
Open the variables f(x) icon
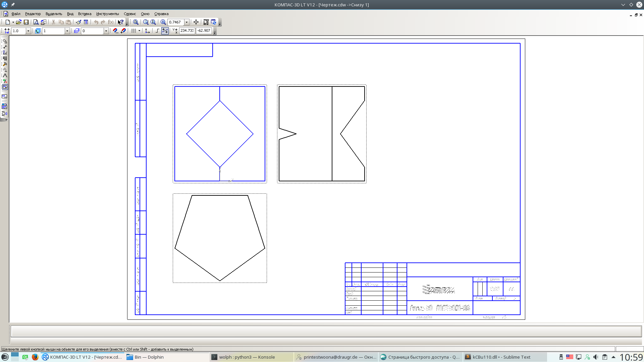[x=111, y=22]
